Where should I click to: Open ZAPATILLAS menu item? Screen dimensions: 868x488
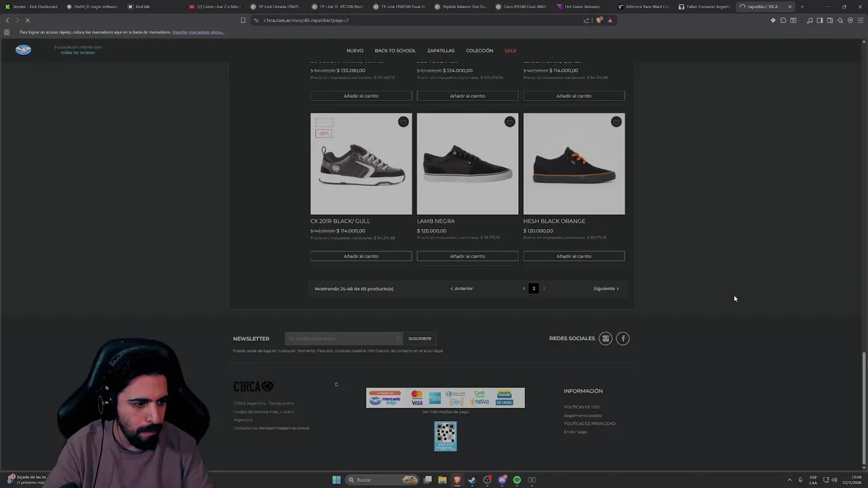pyautogui.click(x=441, y=51)
